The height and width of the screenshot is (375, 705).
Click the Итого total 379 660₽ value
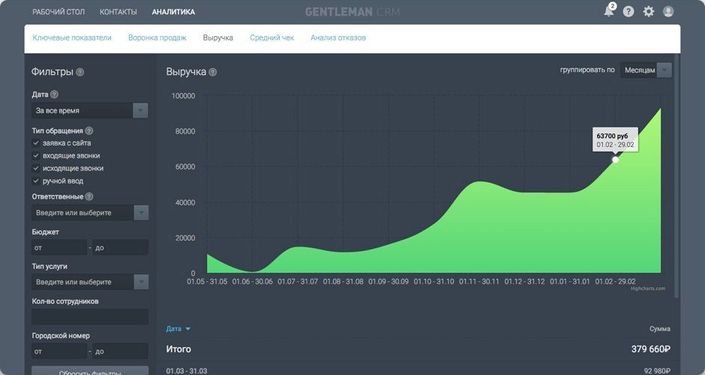[651, 349]
